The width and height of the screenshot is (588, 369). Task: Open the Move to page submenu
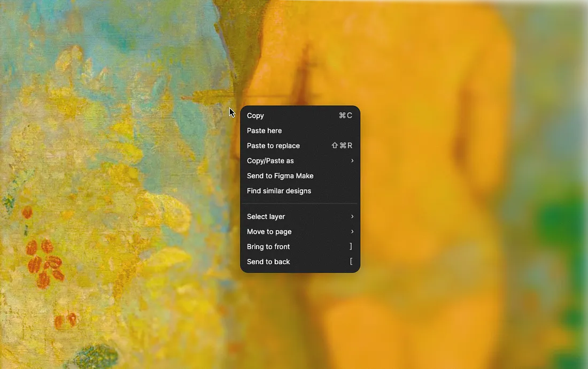click(x=300, y=232)
